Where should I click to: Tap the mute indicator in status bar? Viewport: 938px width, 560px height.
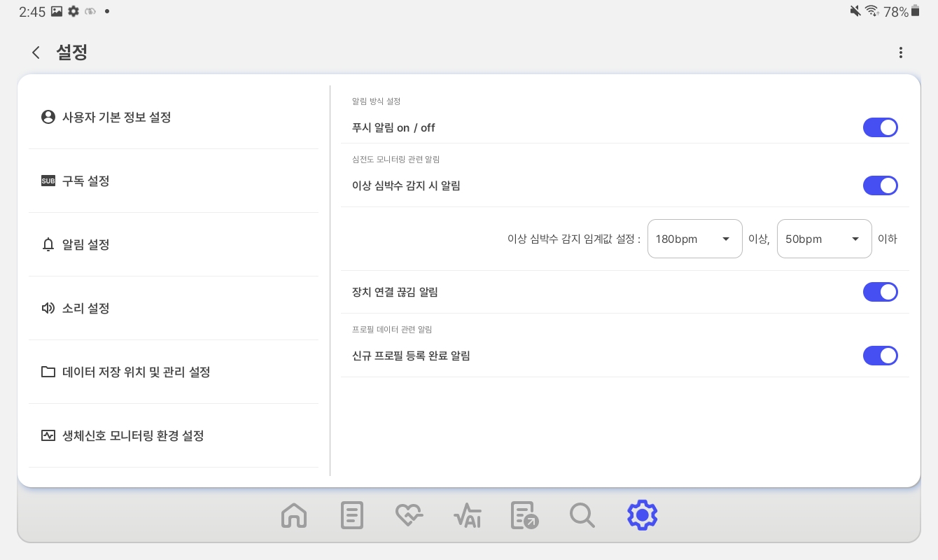tap(855, 10)
